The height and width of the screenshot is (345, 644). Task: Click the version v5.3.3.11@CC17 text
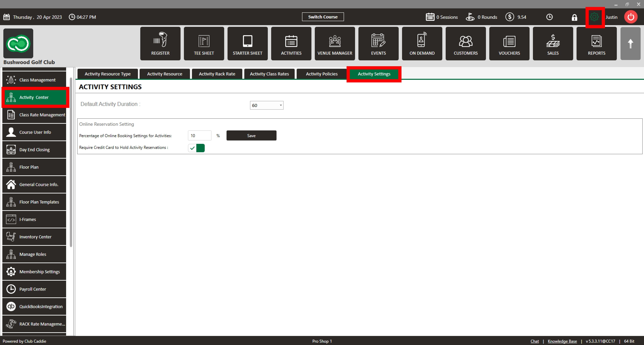(x=601, y=341)
